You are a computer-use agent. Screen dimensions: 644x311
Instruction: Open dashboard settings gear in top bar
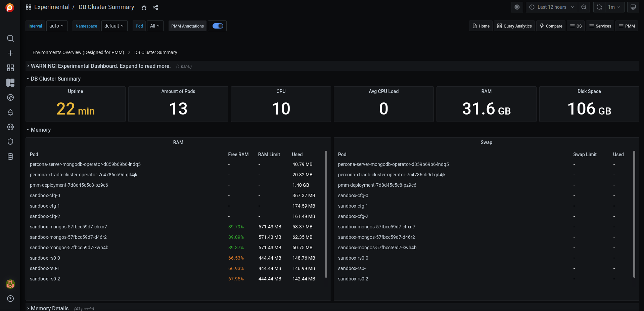coord(517,7)
